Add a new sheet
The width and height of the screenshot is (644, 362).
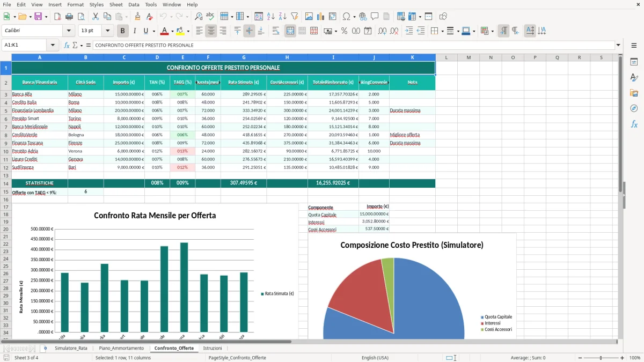(45, 348)
